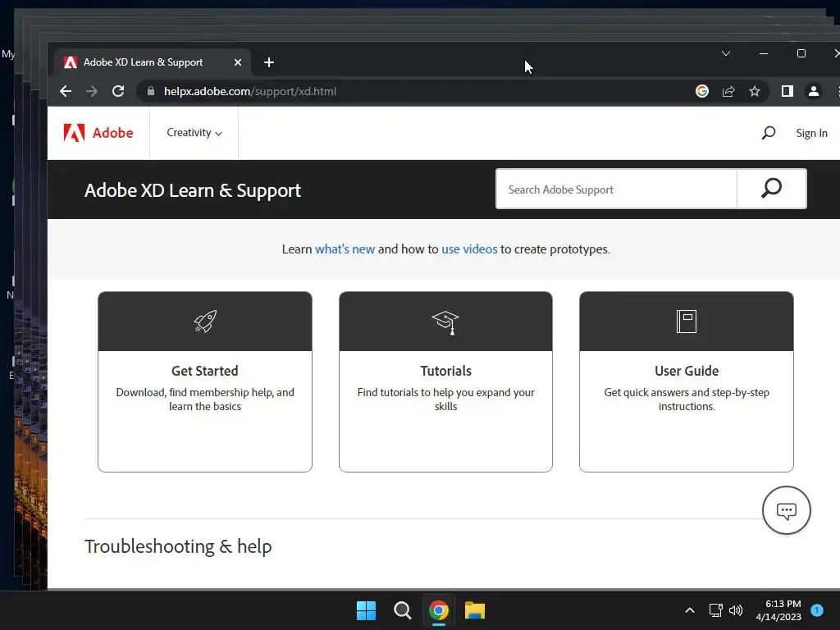Open a new browser tab

(269, 62)
